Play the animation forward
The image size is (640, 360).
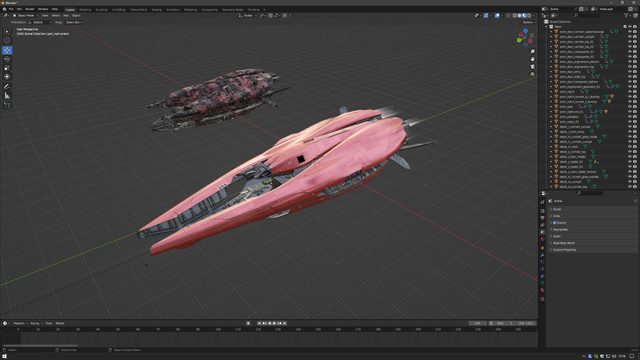(x=274, y=323)
